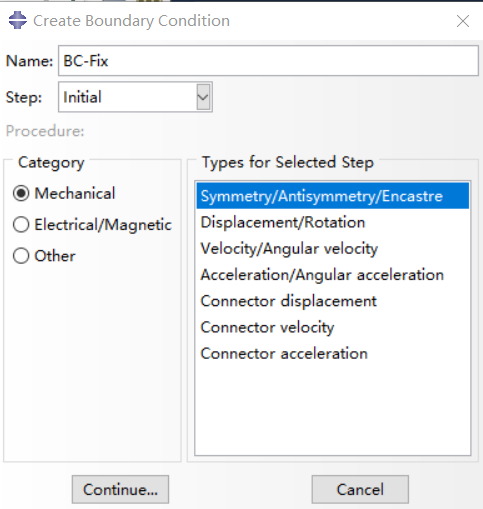Open the Step combo box showing Initial
The image size is (483, 509).
(135, 97)
